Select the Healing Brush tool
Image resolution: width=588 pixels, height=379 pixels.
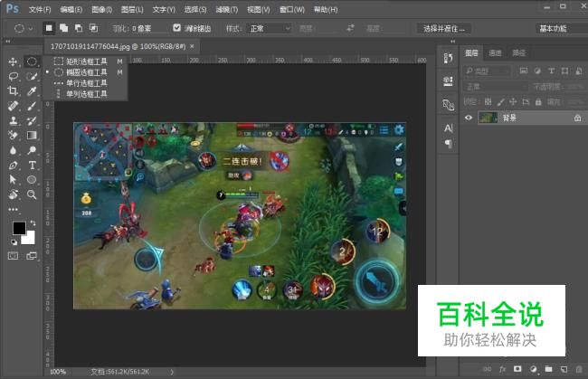click(13, 106)
